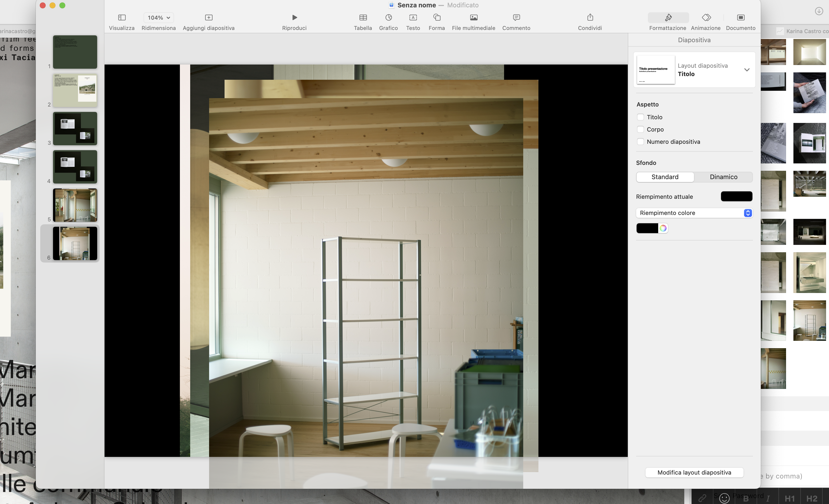Click Modifica layout diapositiva button
The width and height of the screenshot is (829, 504).
[694, 472]
